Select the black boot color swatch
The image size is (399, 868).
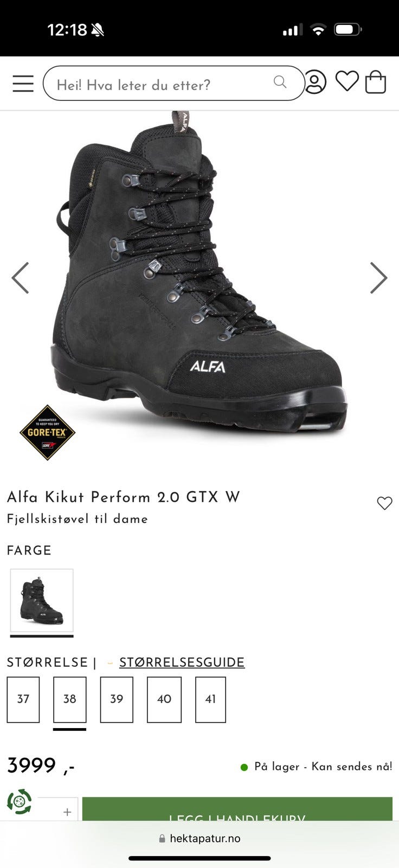(x=42, y=601)
